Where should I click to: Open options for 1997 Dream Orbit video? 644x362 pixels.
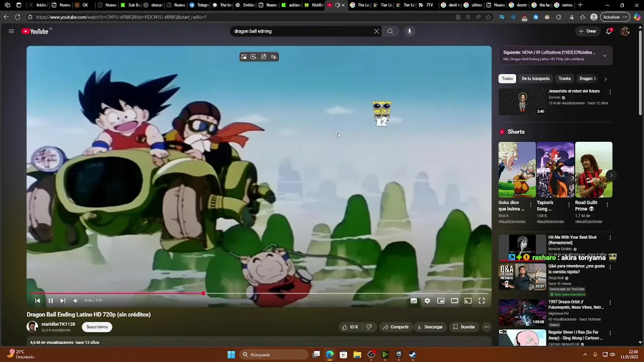[x=610, y=303]
